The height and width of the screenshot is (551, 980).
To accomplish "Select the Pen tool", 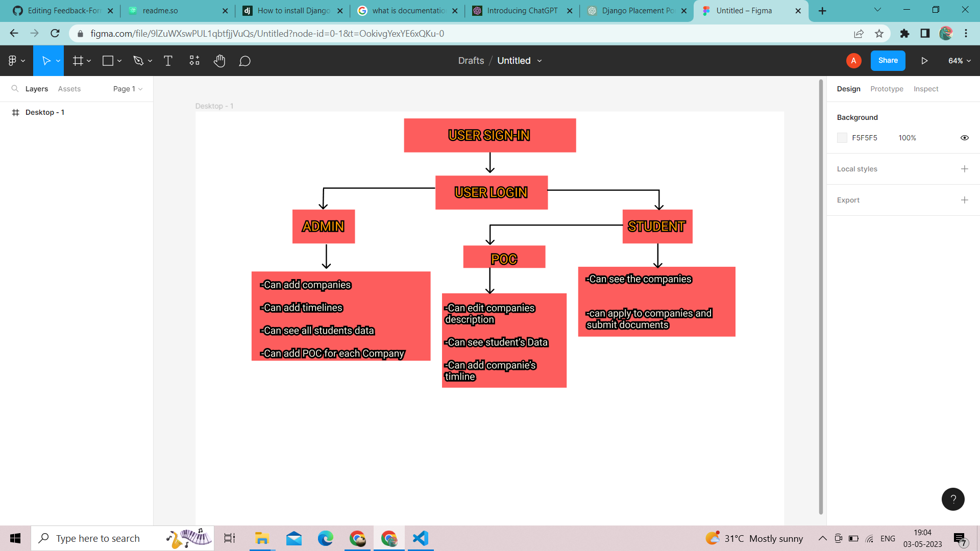I will 138,61.
